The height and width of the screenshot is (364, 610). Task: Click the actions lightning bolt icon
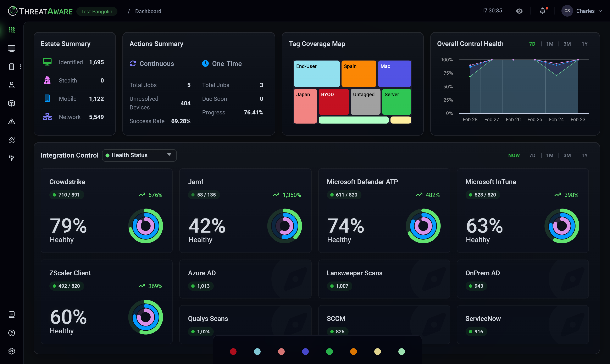[12, 158]
